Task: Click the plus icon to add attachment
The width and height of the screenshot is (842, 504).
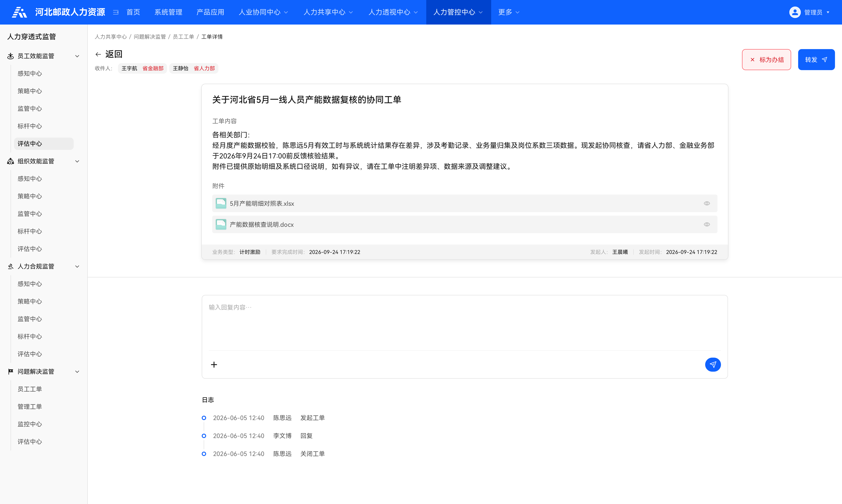Action: click(214, 364)
